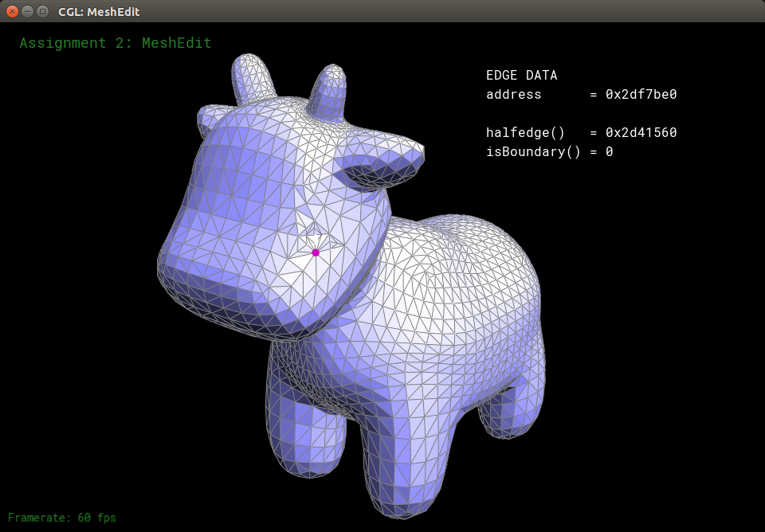Close the MeshEdit window
This screenshot has width=765, height=532.
12,11
